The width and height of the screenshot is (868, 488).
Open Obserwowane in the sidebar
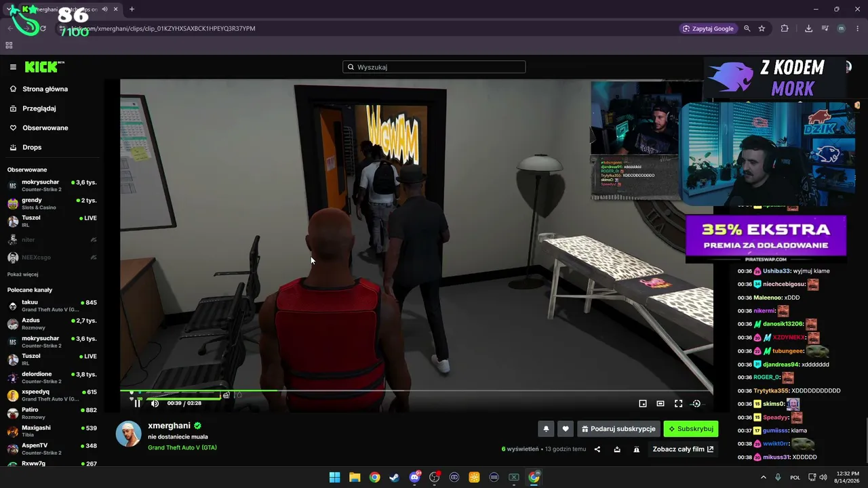45,128
